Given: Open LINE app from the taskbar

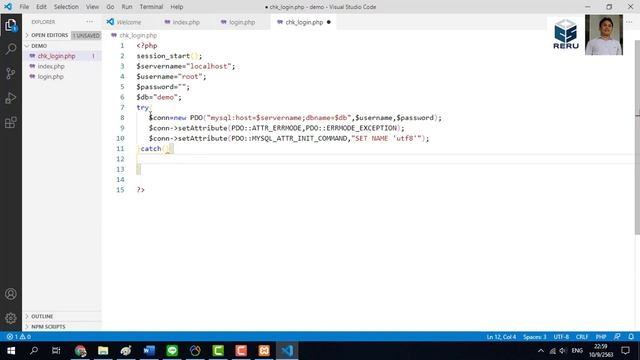Looking at the screenshot, I should [x=172, y=351].
